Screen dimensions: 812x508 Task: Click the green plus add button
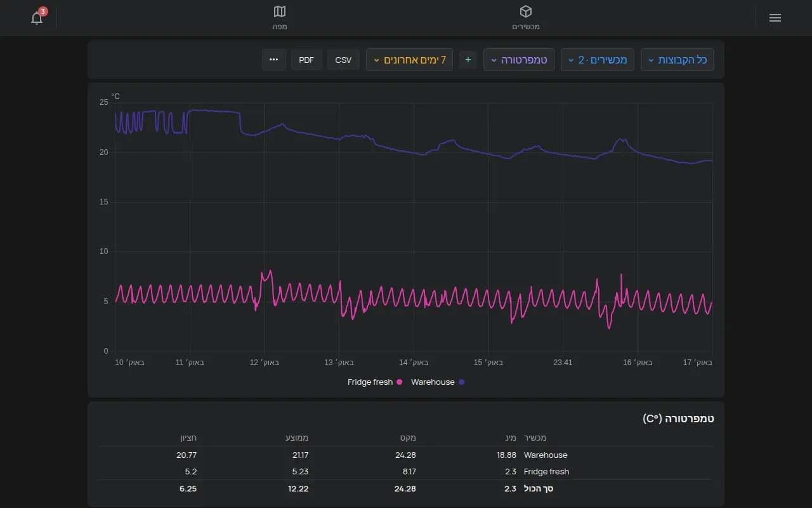468,60
